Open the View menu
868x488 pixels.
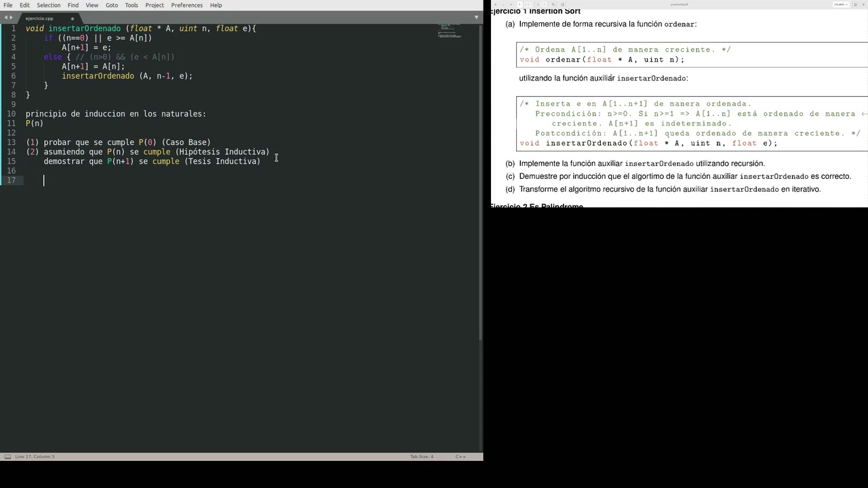92,5
